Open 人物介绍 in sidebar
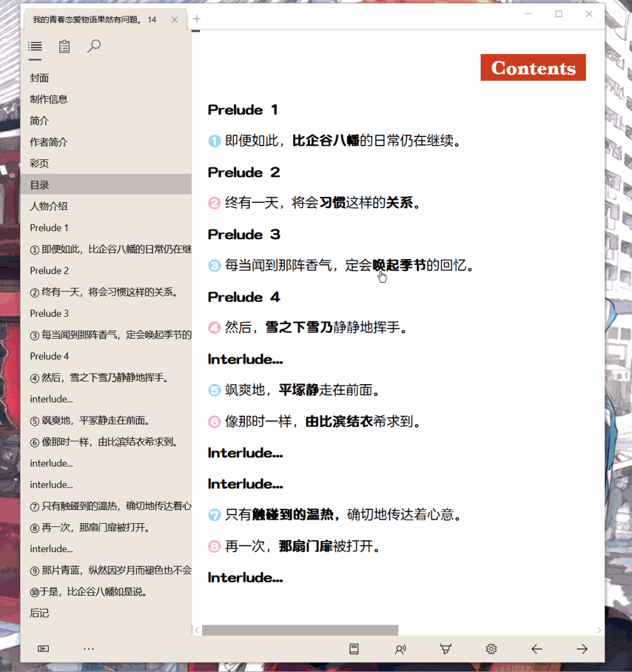This screenshot has height=672, width=632. click(x=106, y=206)
